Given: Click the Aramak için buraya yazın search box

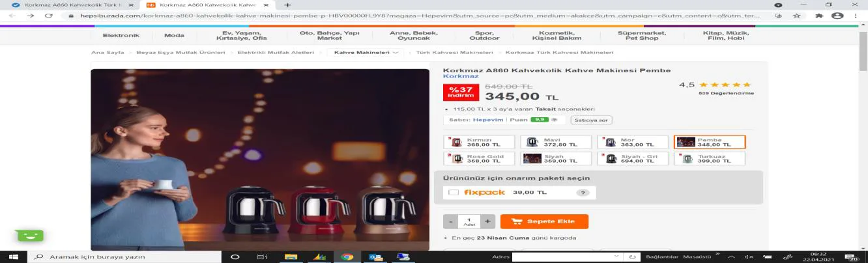Looking at the screenshot, I should click(x=124, y=256).
